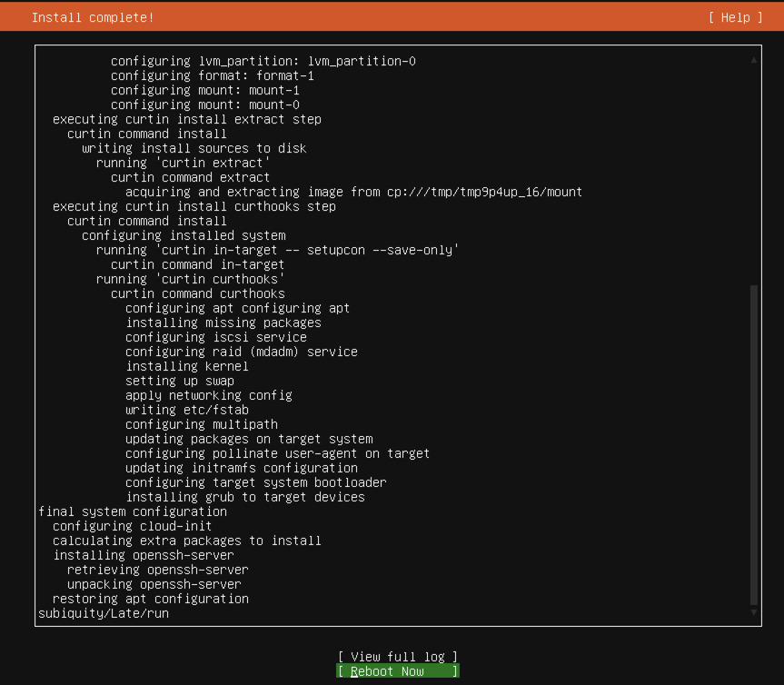The width and height of the screenshot is (784, 685).
Task: Click "running 'curtin extract'" log line
Action: [184, 164]
